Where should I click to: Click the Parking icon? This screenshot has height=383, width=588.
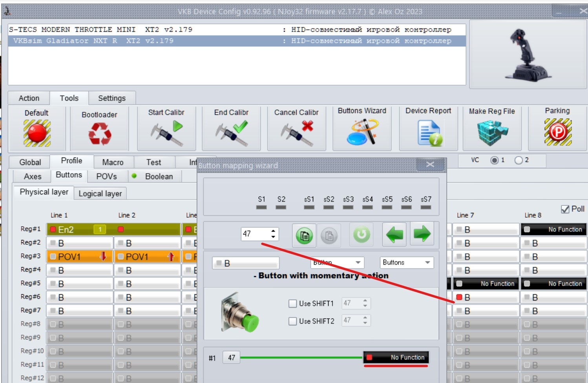[x=558, y=132]
